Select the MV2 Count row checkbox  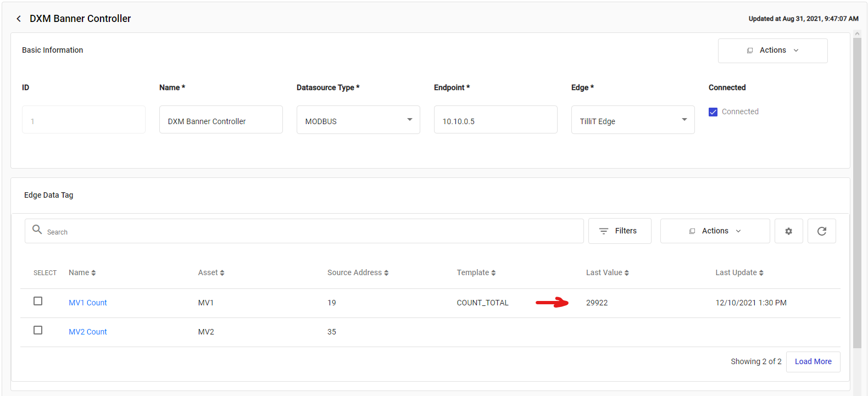(x=38, y=330)
